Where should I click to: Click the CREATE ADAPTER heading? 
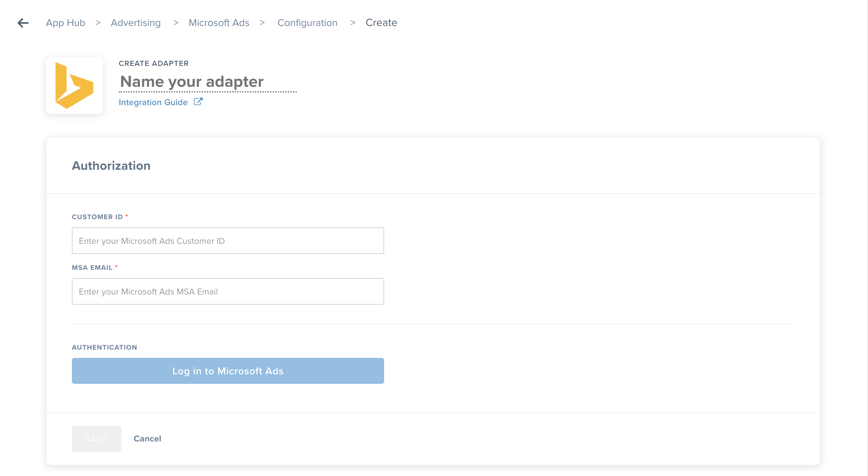(154, 63)
